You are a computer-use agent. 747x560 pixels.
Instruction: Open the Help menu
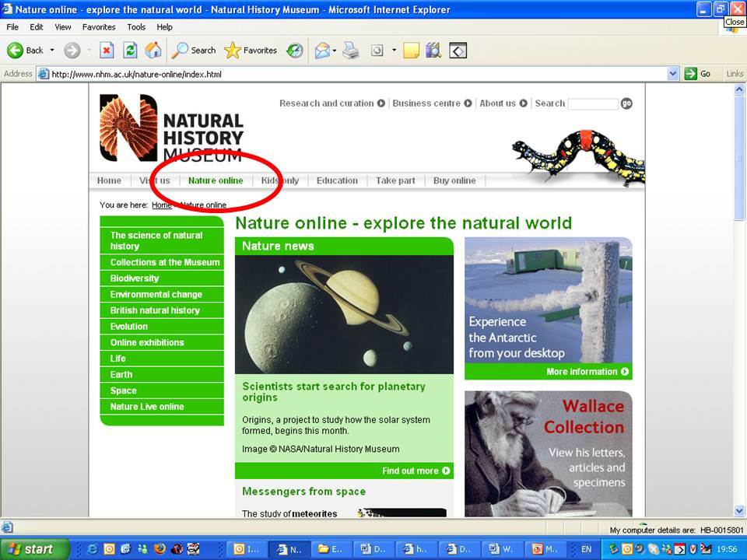164,27
